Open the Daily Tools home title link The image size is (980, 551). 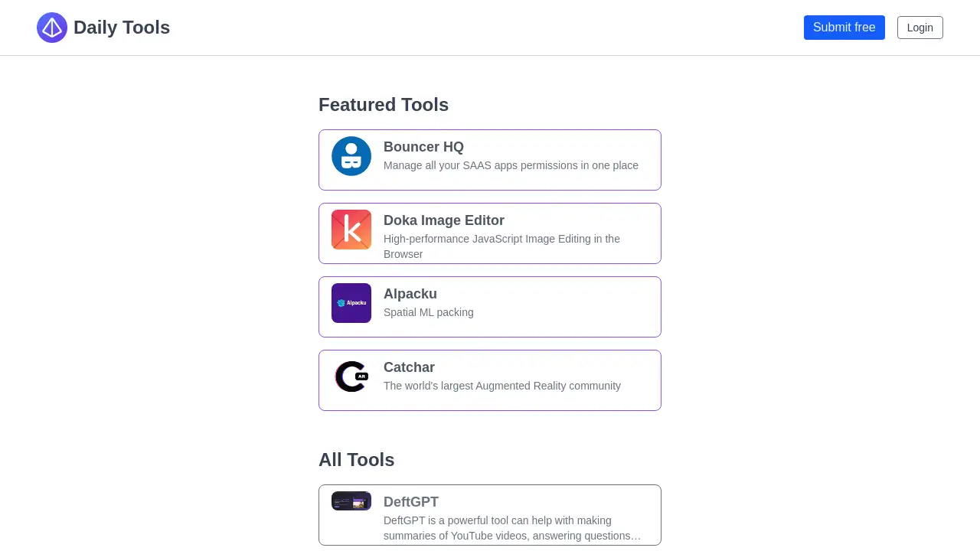pyautogui.click(x=122, y=28)
